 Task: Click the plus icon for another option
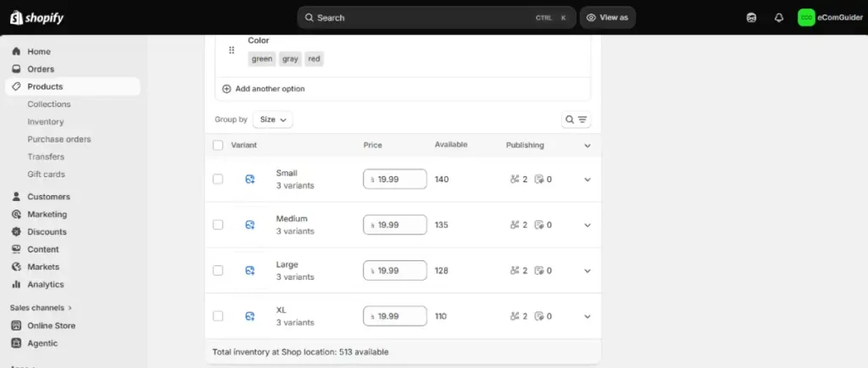coord(226,88)
